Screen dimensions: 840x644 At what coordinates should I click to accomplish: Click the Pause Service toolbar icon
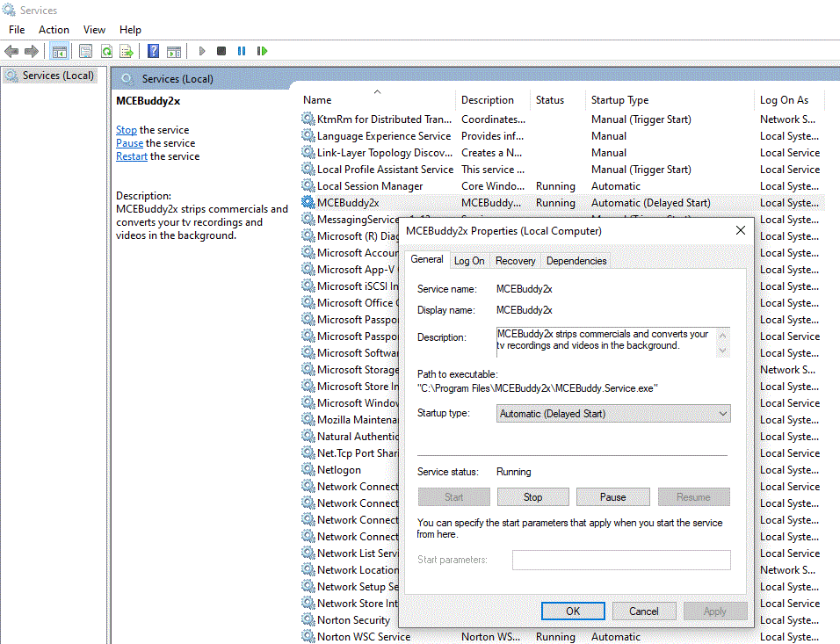coord(242,52)
